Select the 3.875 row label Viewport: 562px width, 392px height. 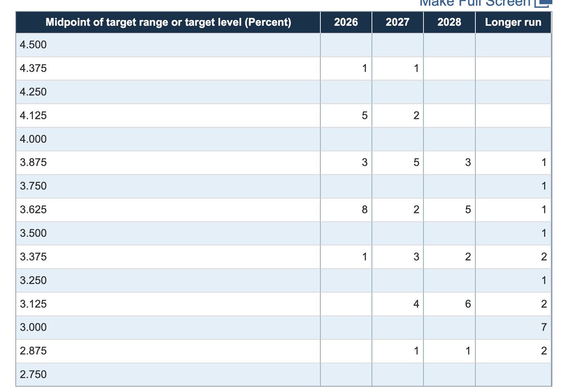click(x=33, y=163)
